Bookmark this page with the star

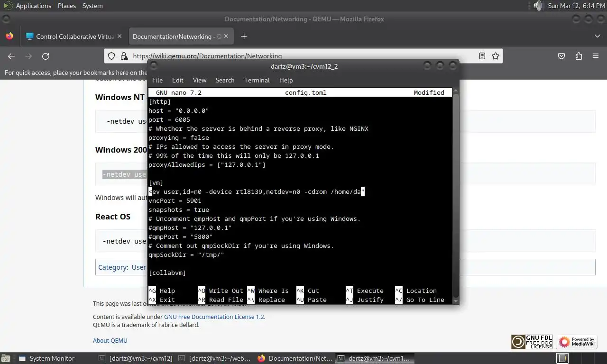coord(496,56)
